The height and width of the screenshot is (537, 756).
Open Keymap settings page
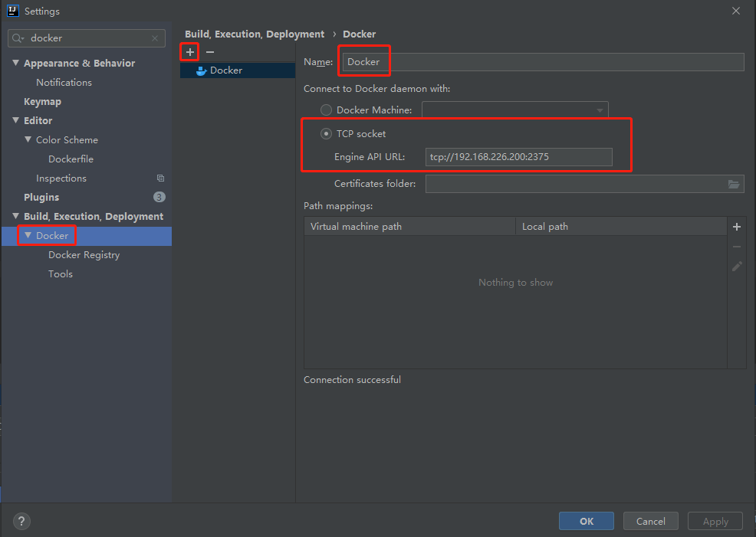[42, 102]
